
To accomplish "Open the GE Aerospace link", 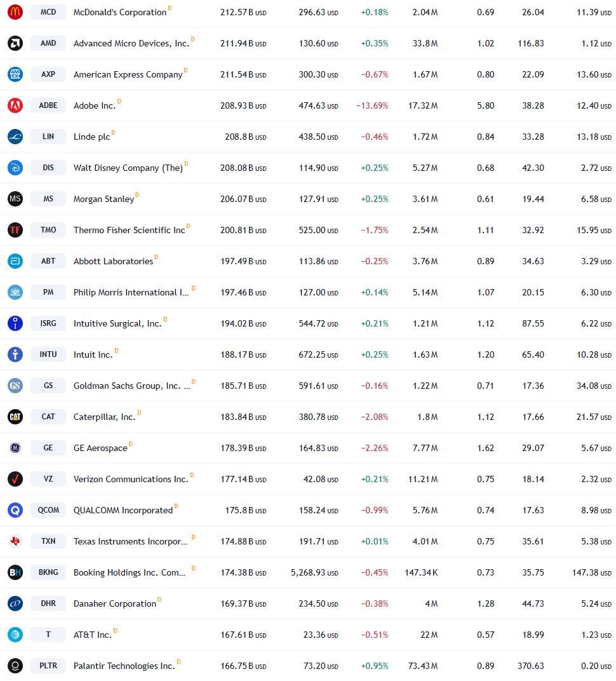I will 100,448.
